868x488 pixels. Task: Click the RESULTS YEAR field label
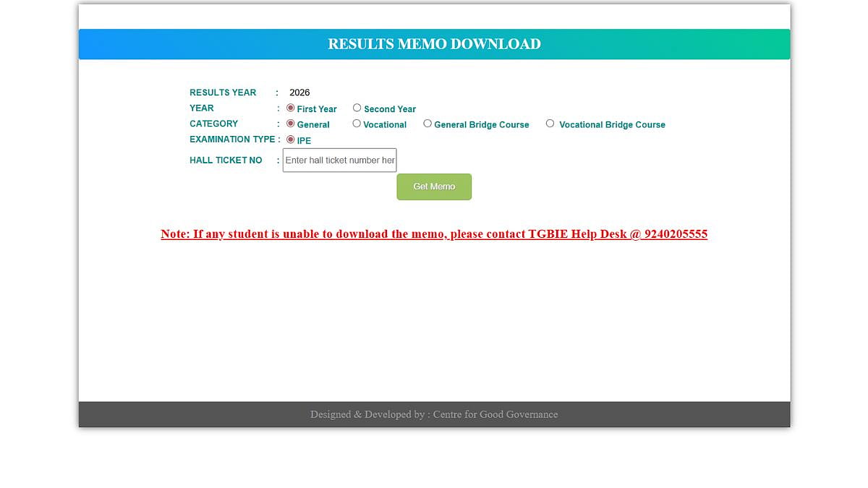[223, 93]
